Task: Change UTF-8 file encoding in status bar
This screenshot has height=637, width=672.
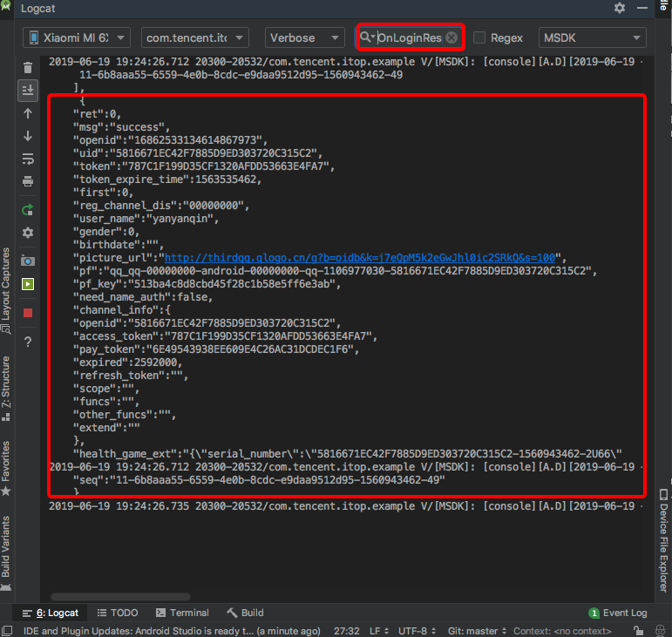Action: point(417,631)
